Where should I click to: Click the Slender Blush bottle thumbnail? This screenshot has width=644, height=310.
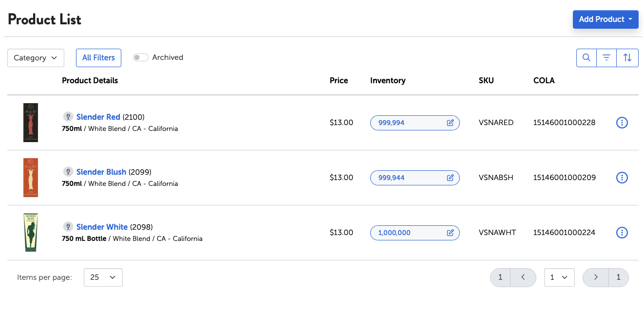tap(31, 178)
